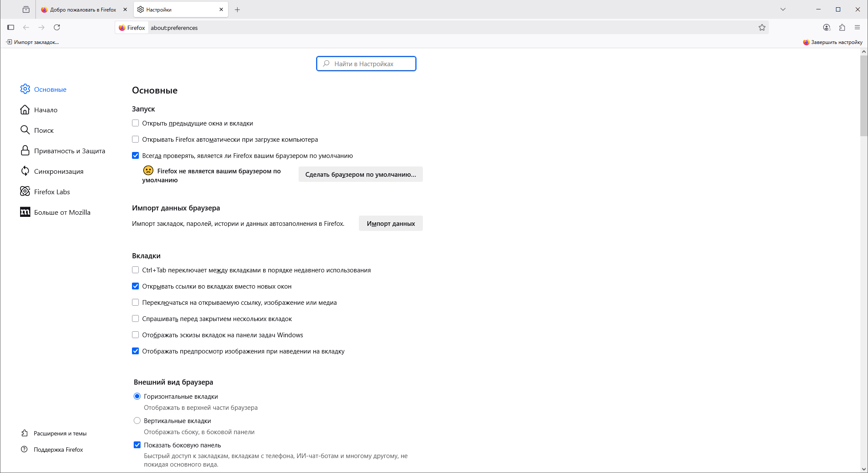
Task: Click Make default browser button
Action: tap(361, 174)
